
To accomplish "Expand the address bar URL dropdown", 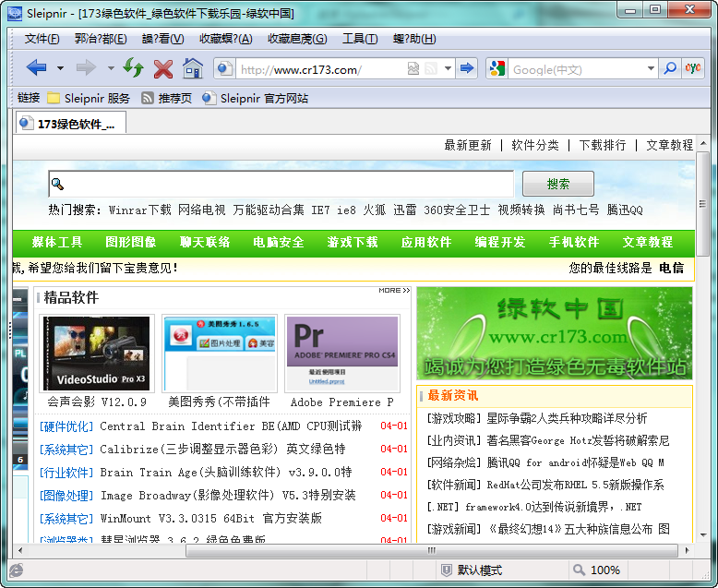I will click(x=448, y=69).
